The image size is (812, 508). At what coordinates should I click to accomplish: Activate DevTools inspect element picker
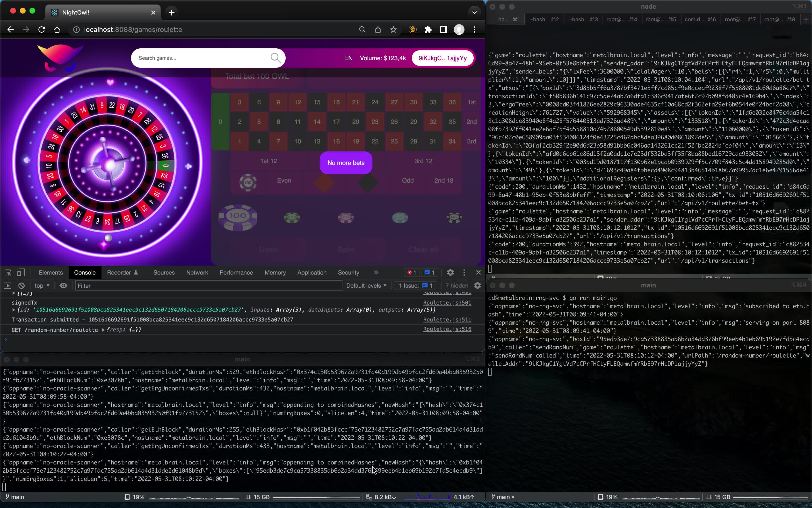(8, 272)
